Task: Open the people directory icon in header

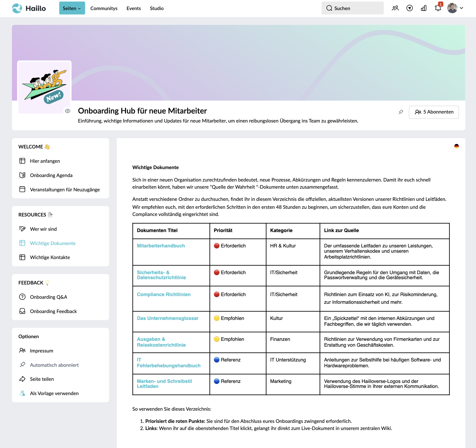Action: tap(395, 8)
